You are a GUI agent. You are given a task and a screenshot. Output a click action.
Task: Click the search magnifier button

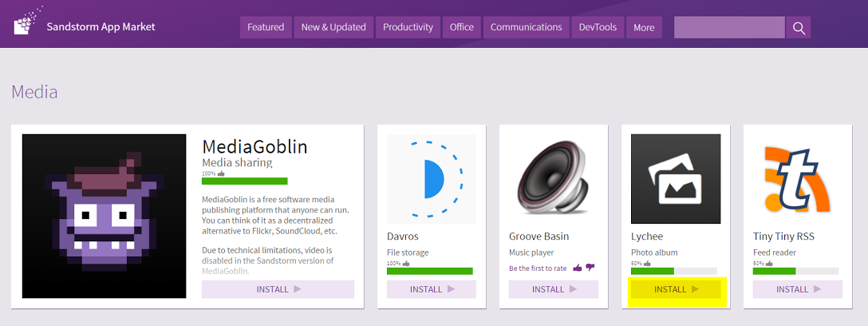(x=799, y=28)
